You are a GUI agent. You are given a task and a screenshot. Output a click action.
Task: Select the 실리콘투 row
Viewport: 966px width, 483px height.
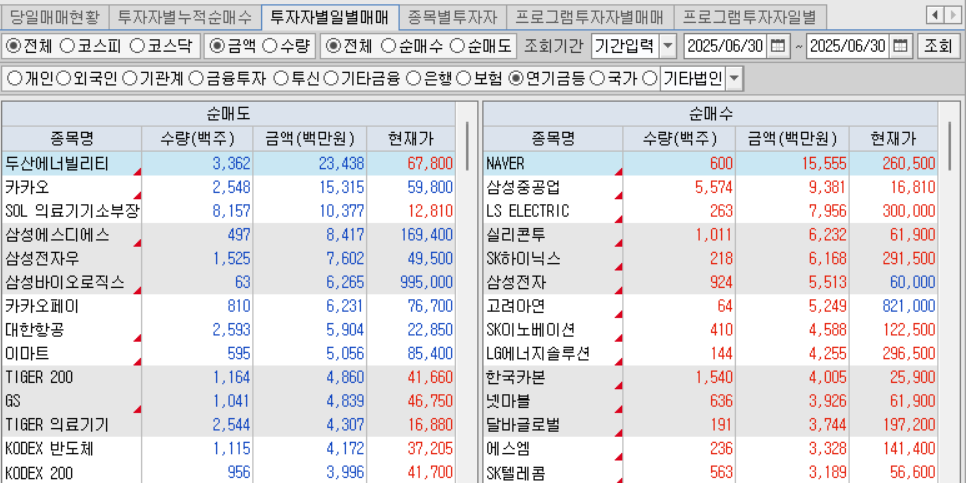tap(710, 235)
